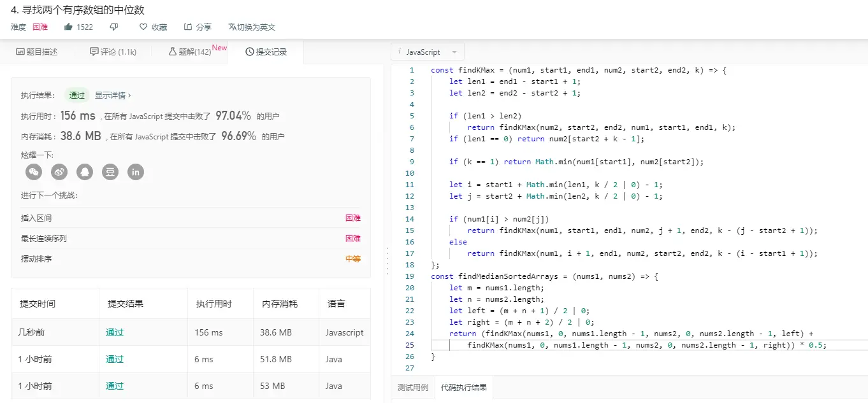
Task: Open the 通过 submission with 51.8 MB
Action: pyautogui.click(x=115, y=359)
